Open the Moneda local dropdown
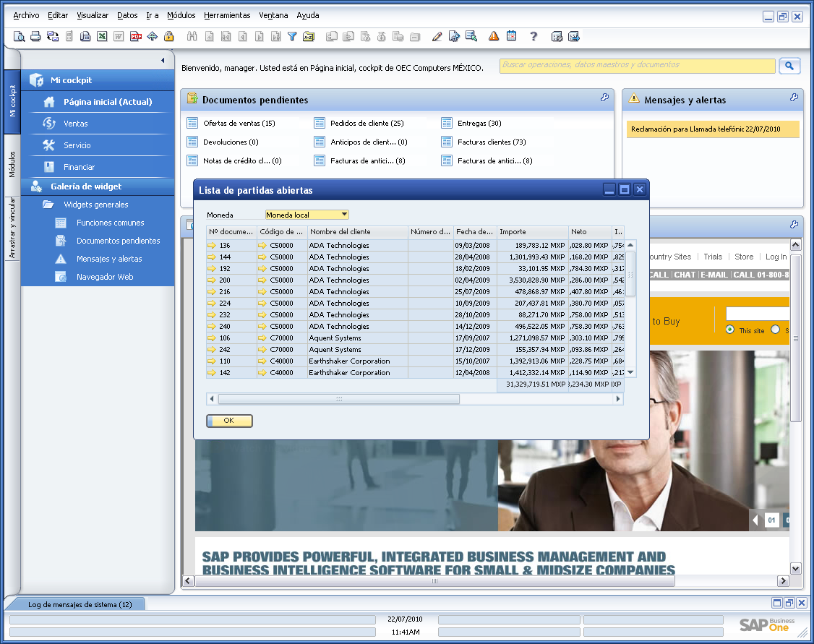The image size is (814, 644). coord(307,215)
